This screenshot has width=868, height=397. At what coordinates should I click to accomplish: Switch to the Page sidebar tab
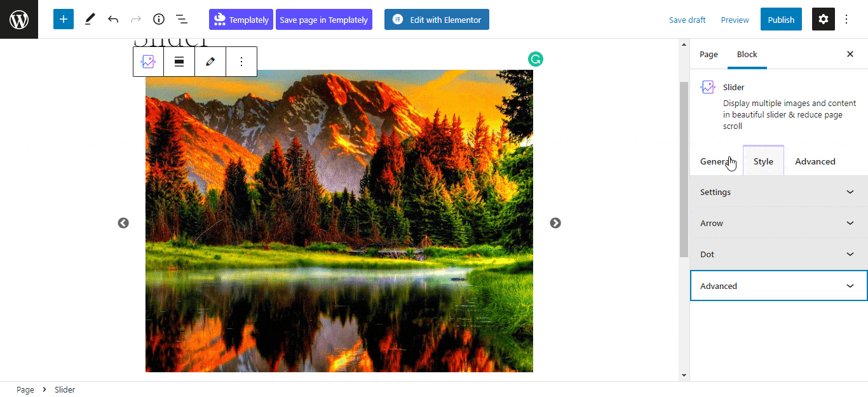point(709,54)
